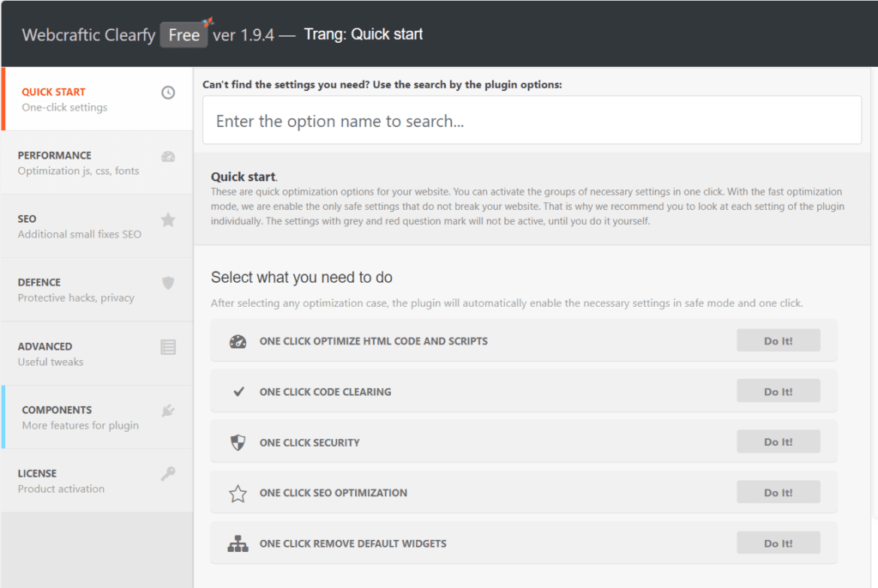
Task: Click 'ONE CLICK OPTIMIZE HTML CODE AND SCRIPTS' label
Action: [x=374, y=341]
